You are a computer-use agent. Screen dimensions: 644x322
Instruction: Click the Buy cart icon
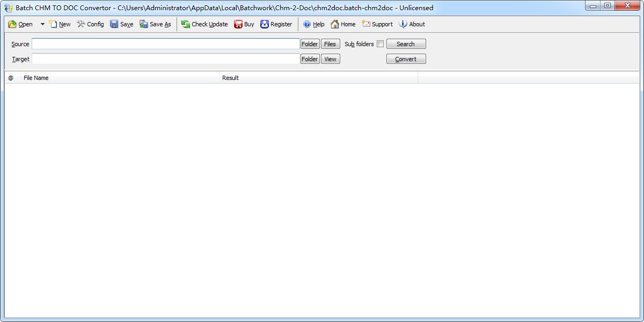(x=244, y=24)
